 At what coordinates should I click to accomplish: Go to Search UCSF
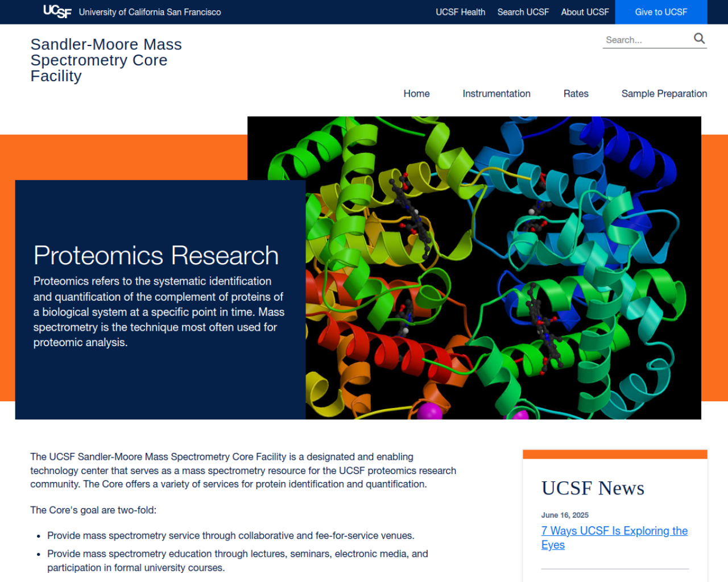click(523, 12)
